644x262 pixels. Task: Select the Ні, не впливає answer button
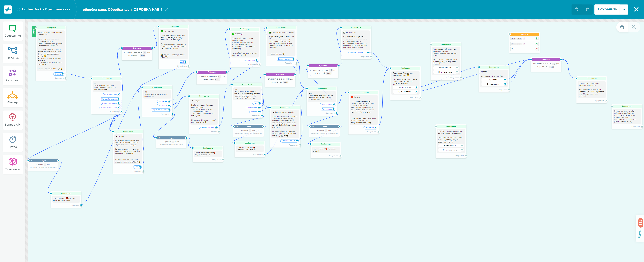[327, 105]
